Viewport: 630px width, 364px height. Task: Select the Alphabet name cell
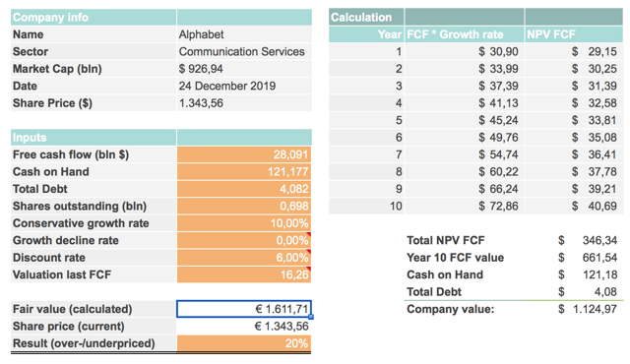244,34
